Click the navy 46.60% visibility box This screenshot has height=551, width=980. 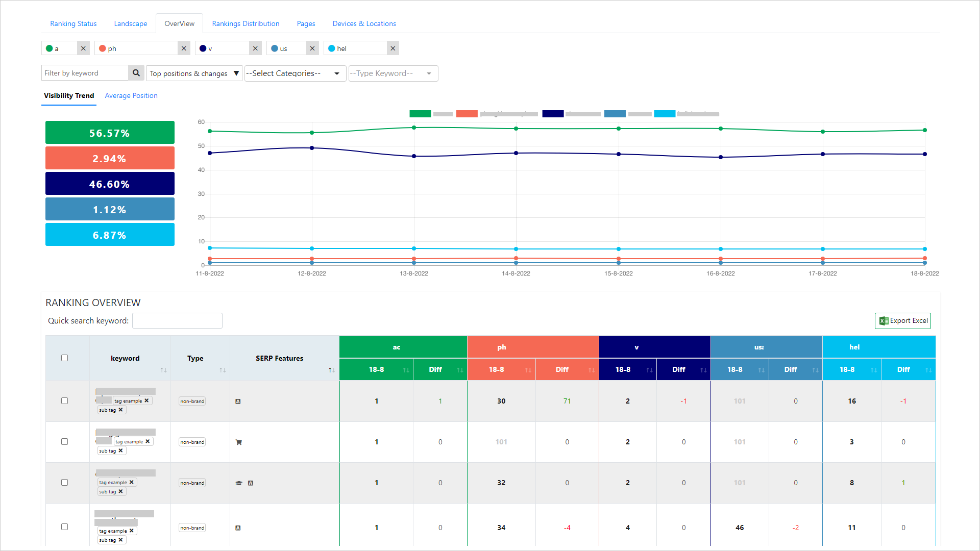[110, 184]
